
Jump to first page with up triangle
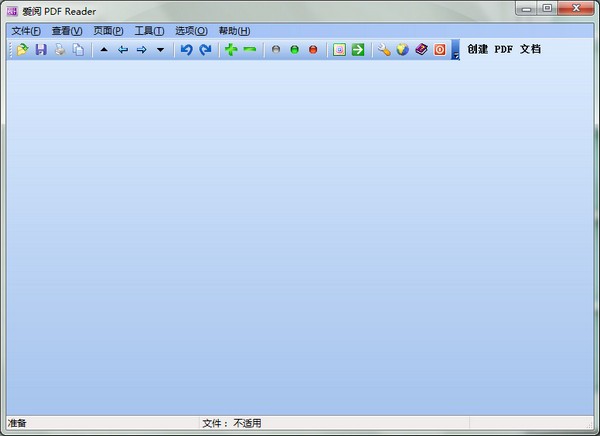pos(104,50)
